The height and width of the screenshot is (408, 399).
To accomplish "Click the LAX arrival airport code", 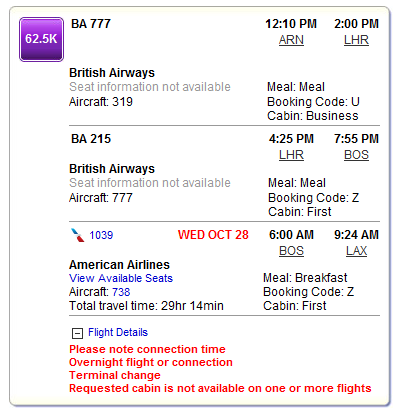I will pyautogui.click(x=356, y=251).
